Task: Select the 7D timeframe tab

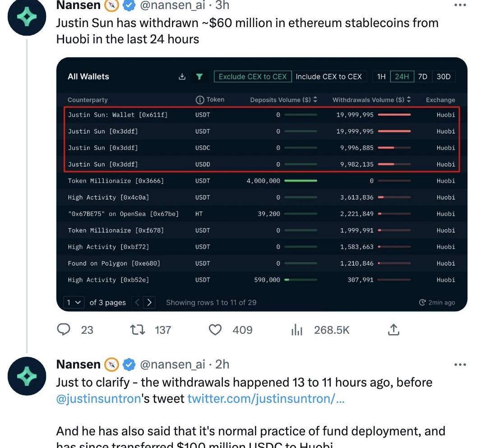Action: pyautogui.click(x=423, y=76)
